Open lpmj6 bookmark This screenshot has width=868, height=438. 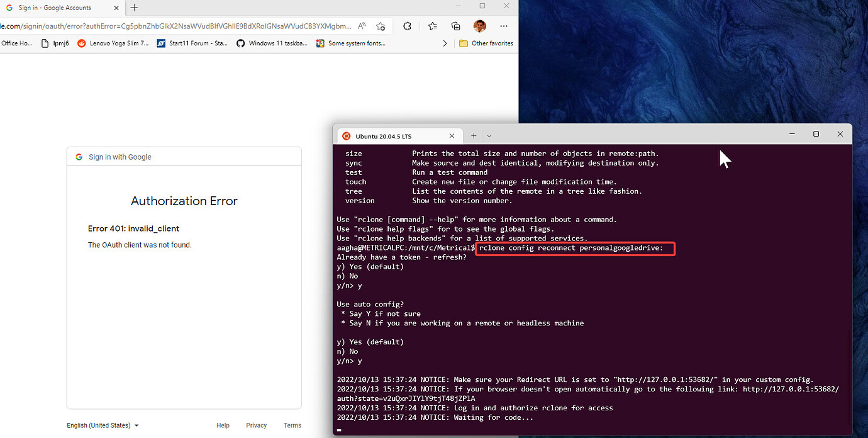[x=55, y=43]
